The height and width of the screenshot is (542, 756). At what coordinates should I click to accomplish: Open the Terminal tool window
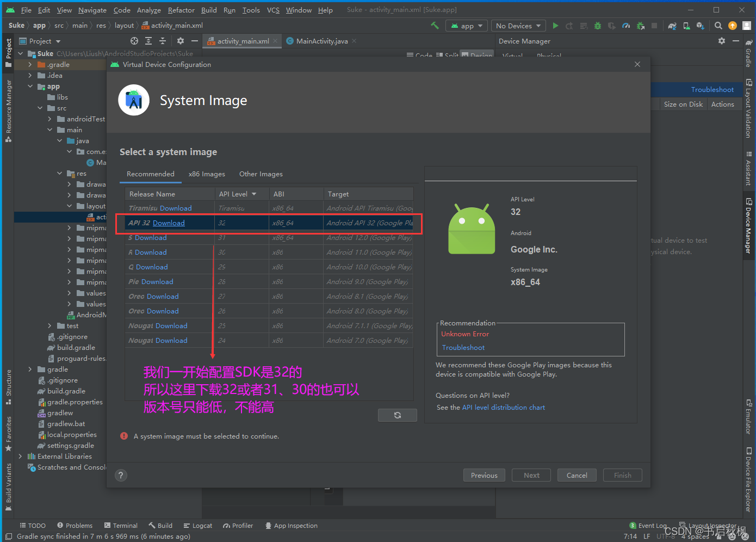coord(121,526)
